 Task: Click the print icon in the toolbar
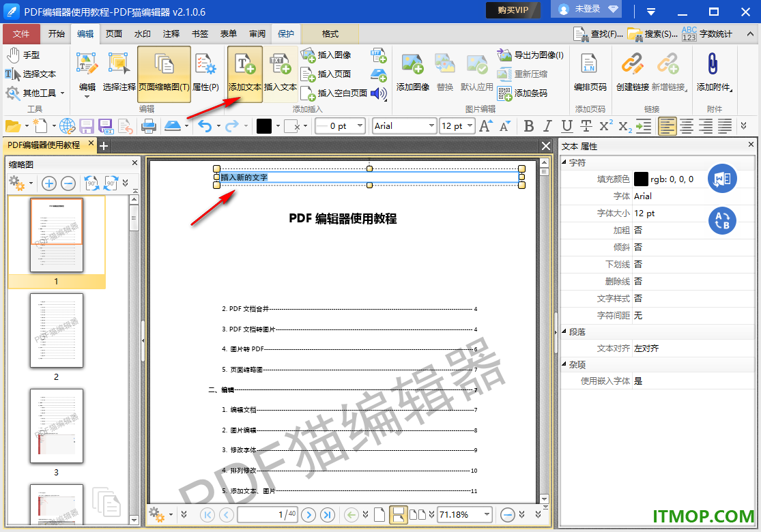click(x=149, y=127)
